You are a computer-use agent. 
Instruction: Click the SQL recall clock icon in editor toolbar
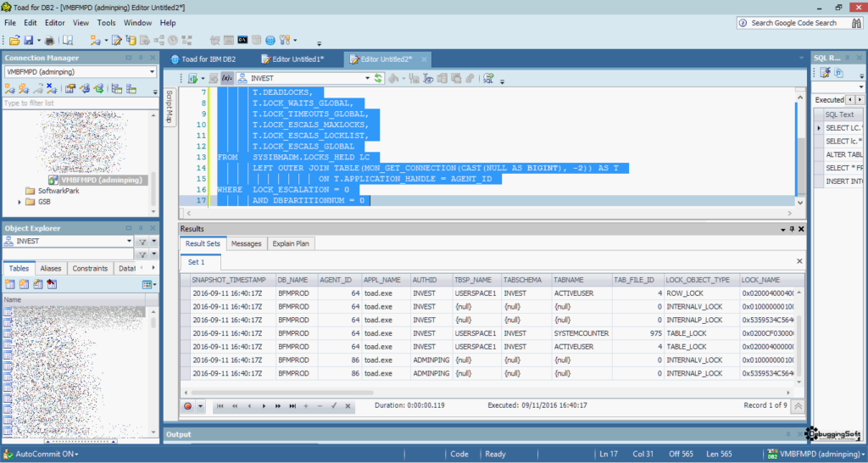click(488, 78)
